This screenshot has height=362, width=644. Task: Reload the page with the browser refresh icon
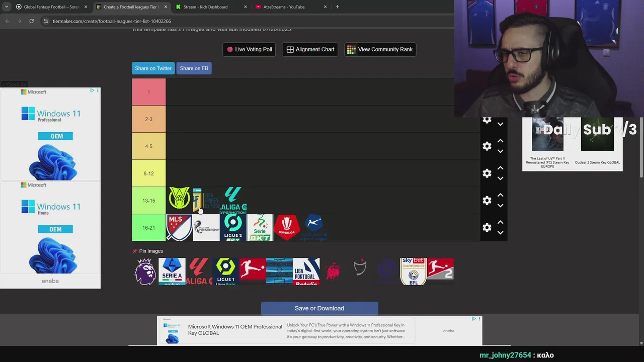pyautogui.click(x=31, y=21)
